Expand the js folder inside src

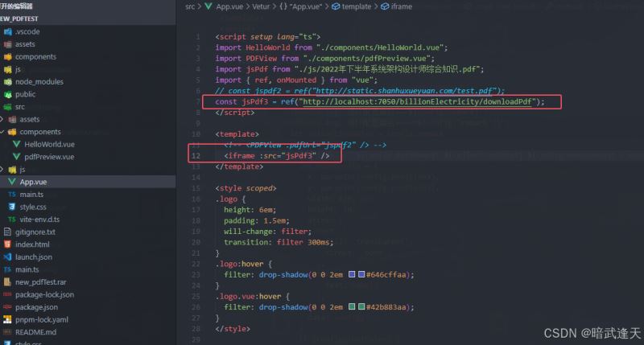(x=2, y=170)
